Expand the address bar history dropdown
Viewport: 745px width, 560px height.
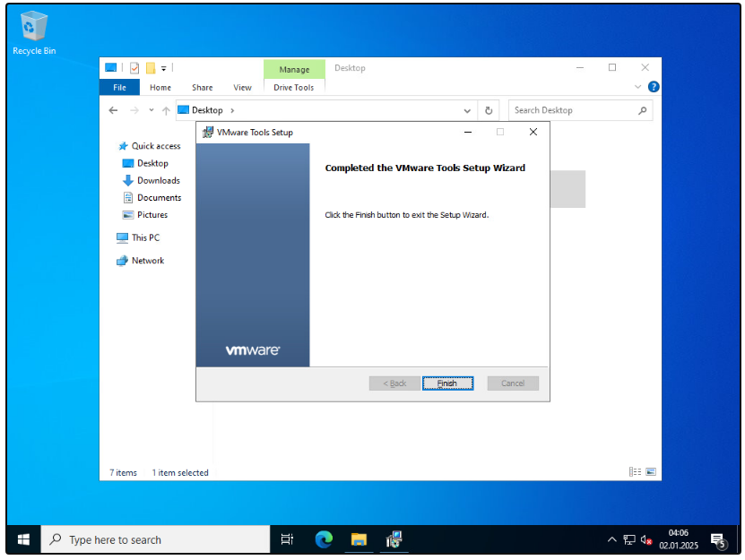[467, 111]
